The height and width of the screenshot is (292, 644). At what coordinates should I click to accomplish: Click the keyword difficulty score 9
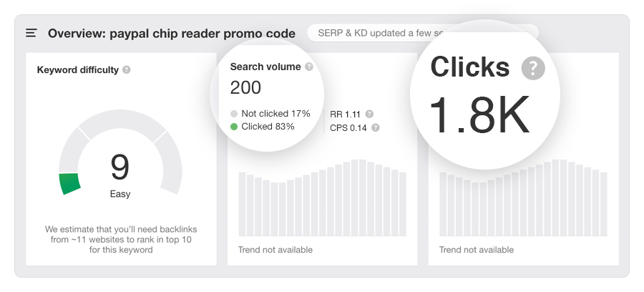120,167
